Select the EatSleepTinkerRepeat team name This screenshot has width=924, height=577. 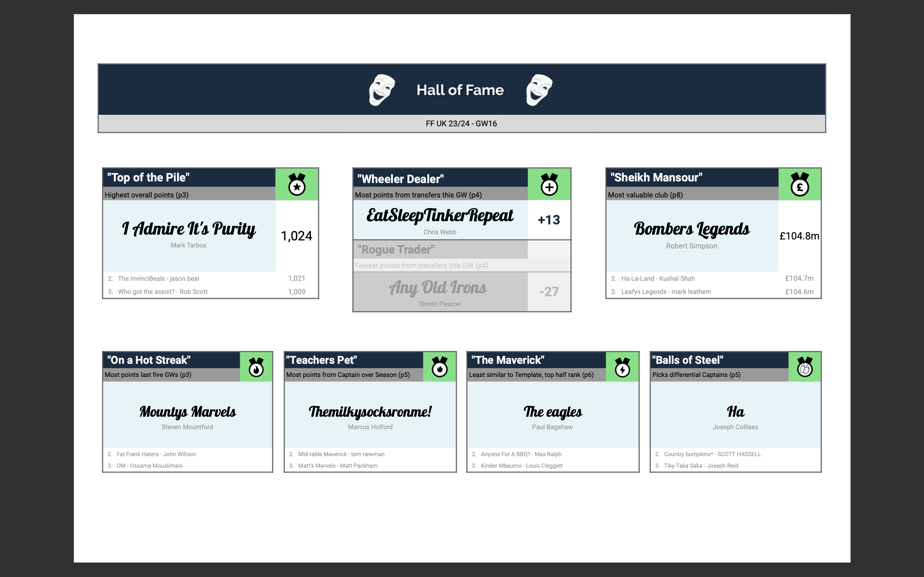pos(440,216)
